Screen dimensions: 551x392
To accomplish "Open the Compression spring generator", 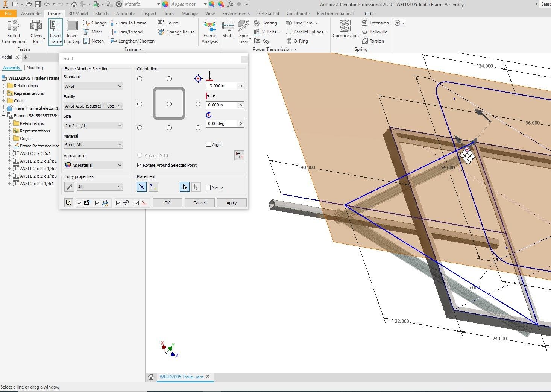I will (x=345, y=32).
